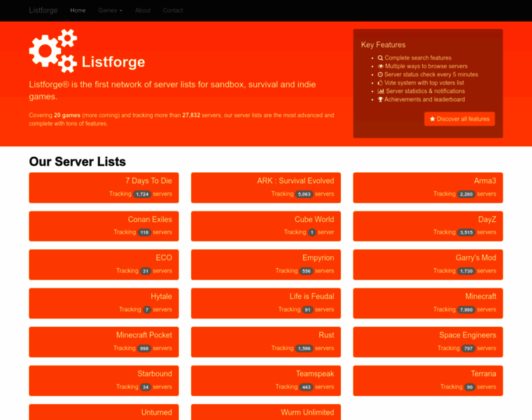The height and width of the screenshot is (420, 532).
Task: Select the Minecraft card tracking 7,980 servers
Action: [428, 303]
